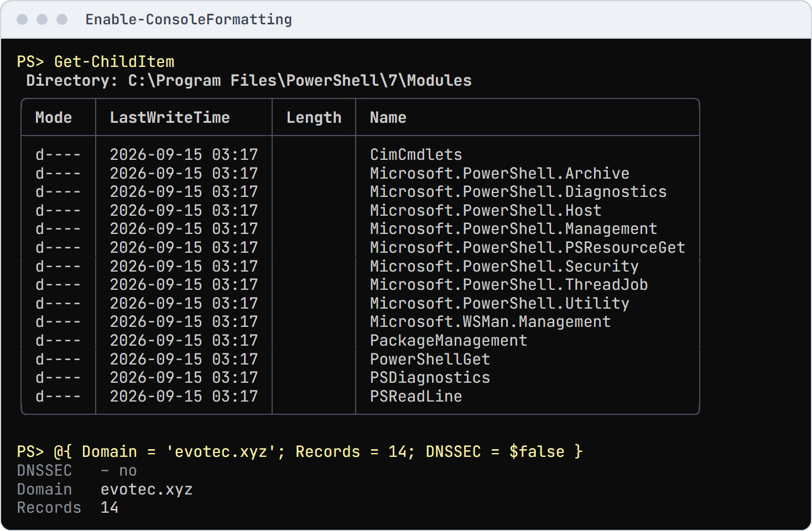Click the Name column header

388,117
